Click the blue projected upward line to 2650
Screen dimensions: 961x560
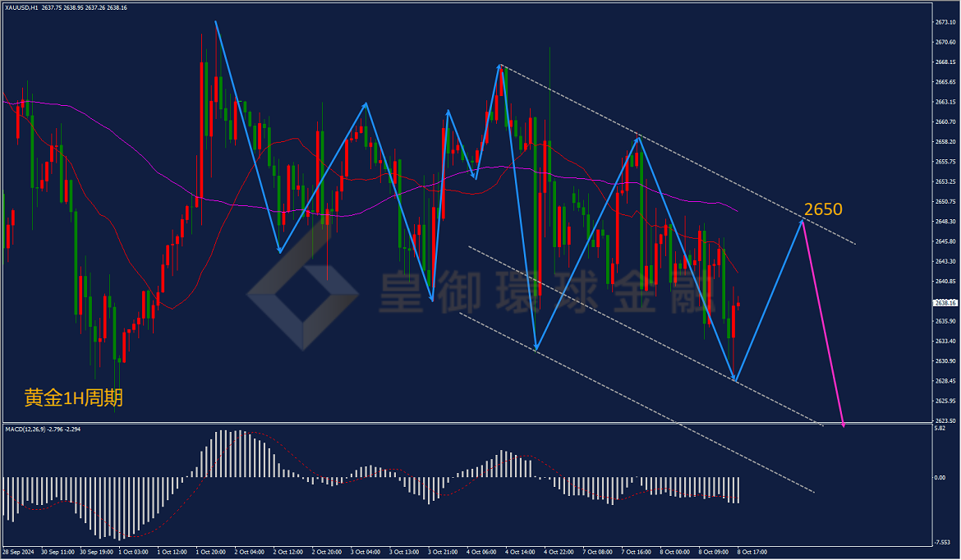pyautogui.click(x=769, y=301)
